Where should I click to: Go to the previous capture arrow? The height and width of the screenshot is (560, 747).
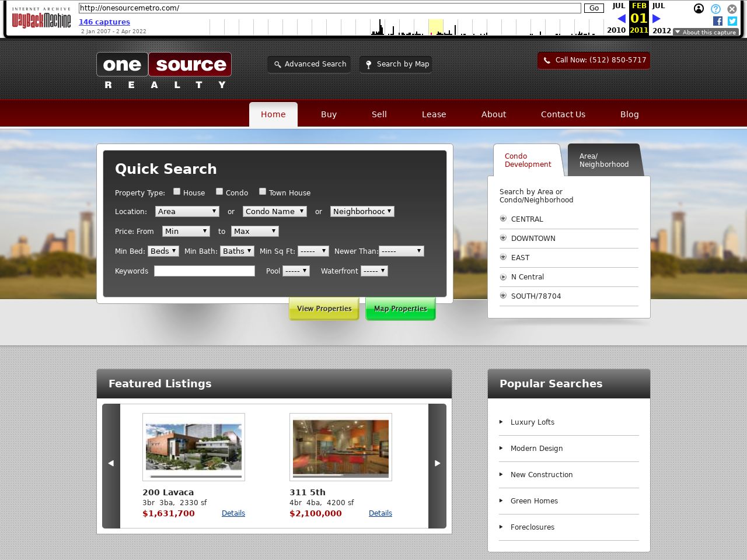click(x=622, y=19)
